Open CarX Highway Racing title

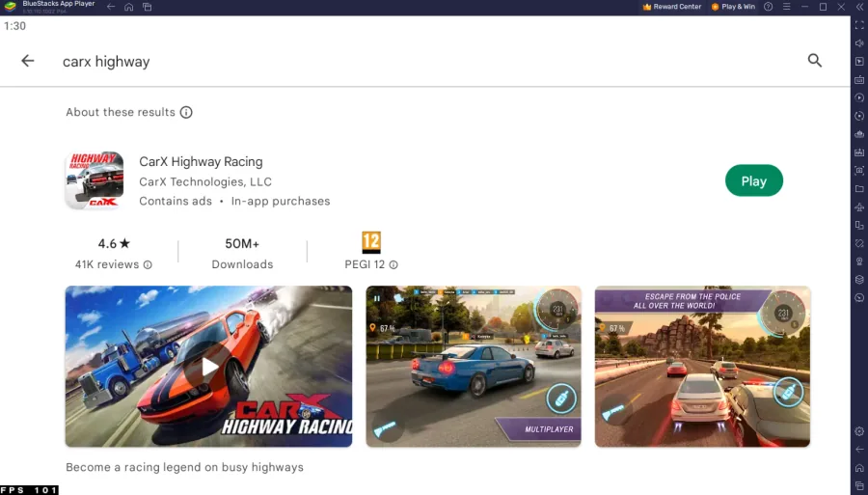pos(201,162)
